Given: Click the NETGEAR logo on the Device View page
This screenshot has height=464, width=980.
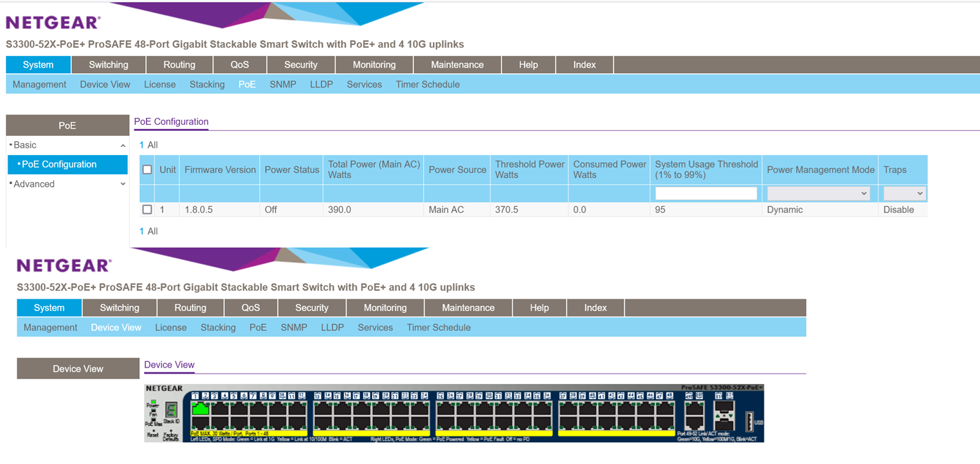Looking at the screenshot, I should [64, 265].
